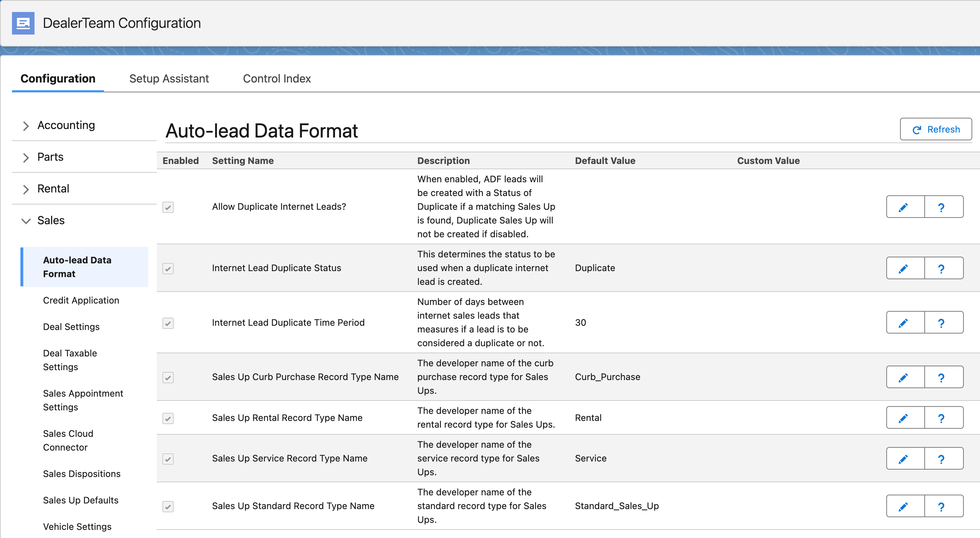Collapse the Sales section
This screenshot has height=538, width=980.
click(x=26, y=221)
